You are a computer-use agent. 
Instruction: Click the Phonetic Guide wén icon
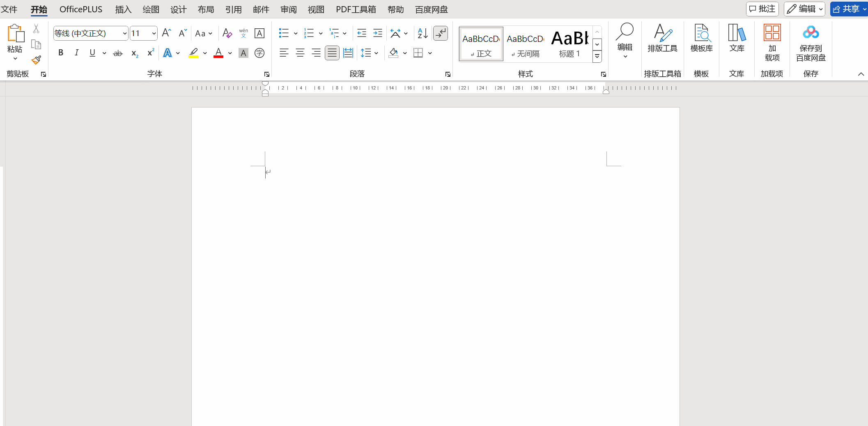(243, 33)
